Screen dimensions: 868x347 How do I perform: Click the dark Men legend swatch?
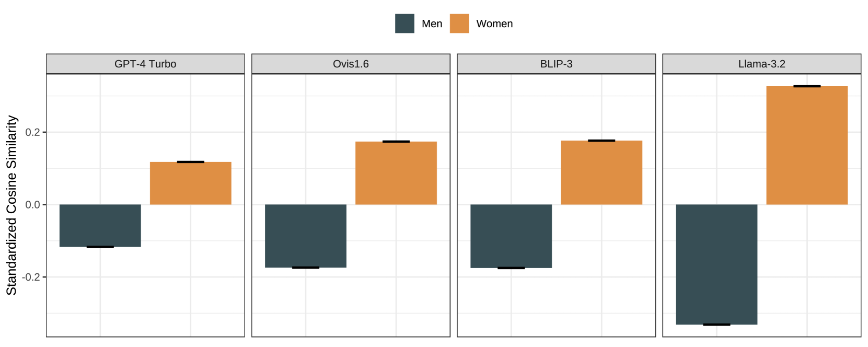click(x=404, y=24)
